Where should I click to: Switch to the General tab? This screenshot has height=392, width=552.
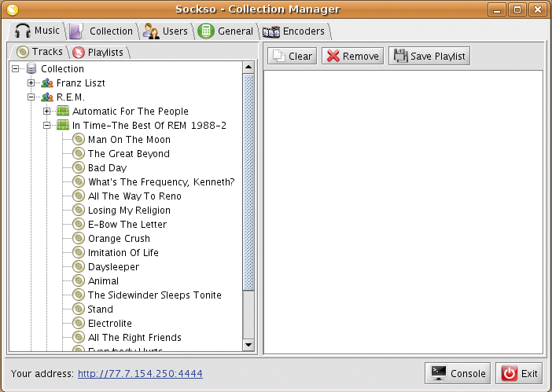[x=226, y=31]
